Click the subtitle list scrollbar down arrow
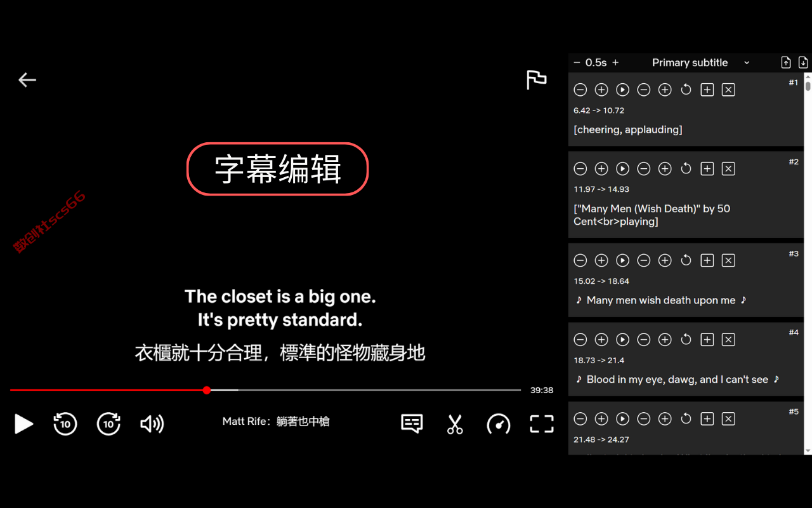The width and height of the screenshot is (812, 508). click(808, 451)
